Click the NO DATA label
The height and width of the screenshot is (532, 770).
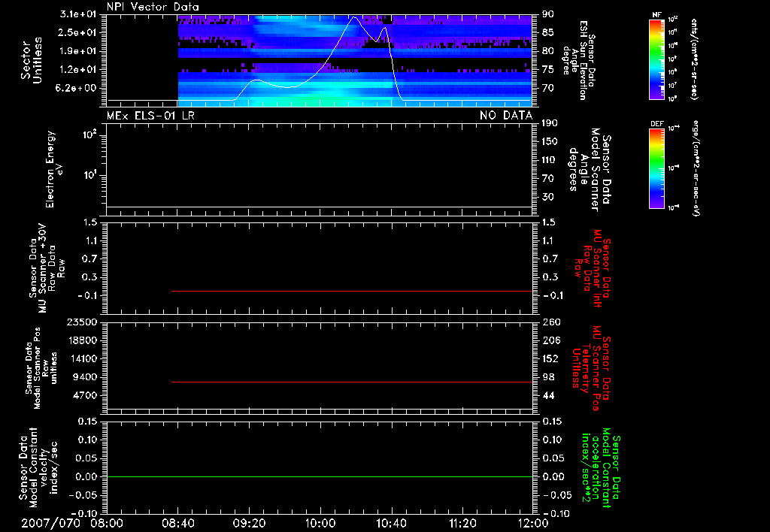[506, 116]
